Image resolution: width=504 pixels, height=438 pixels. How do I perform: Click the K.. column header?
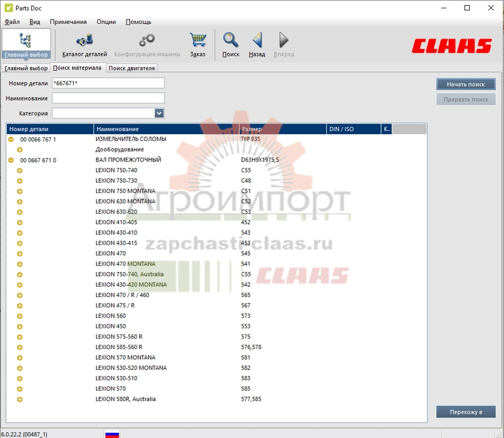[387, 129]
